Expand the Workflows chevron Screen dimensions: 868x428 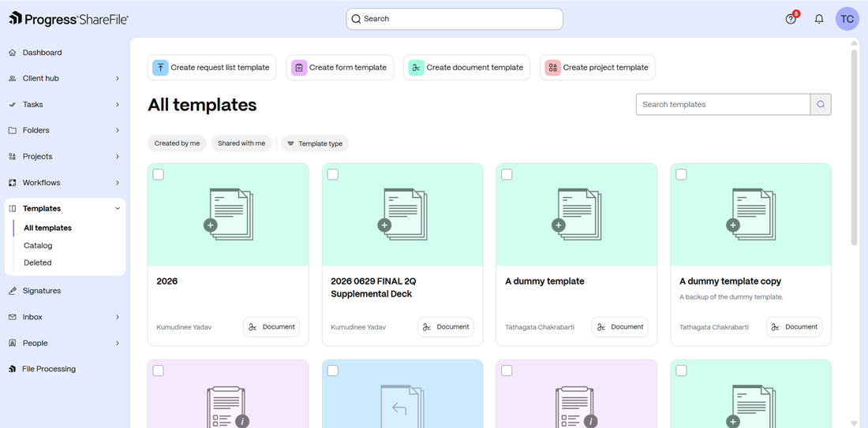click(x=118, y=183)
